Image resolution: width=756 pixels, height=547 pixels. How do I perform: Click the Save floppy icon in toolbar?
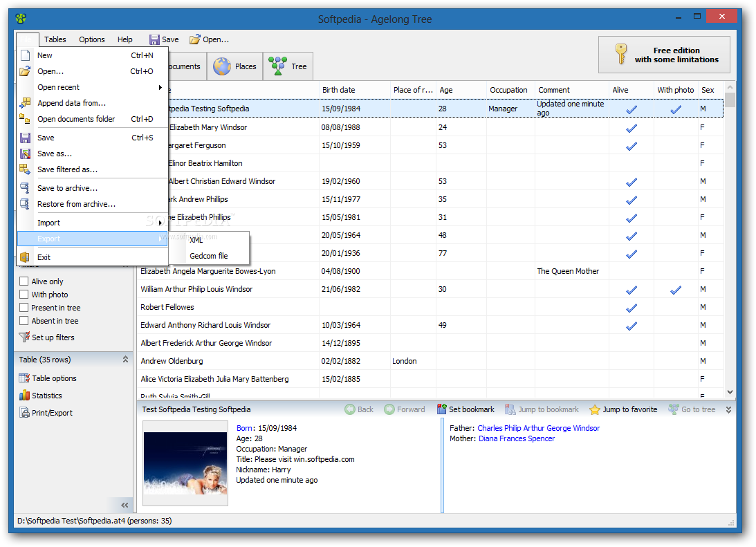tap(154, 39)
